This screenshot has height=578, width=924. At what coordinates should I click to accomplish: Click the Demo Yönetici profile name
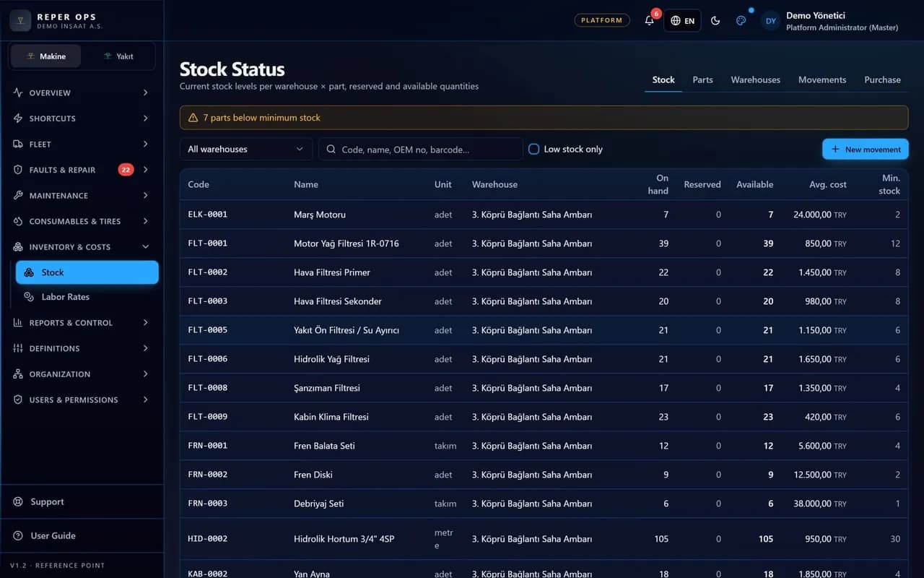[x=816, y=15]
